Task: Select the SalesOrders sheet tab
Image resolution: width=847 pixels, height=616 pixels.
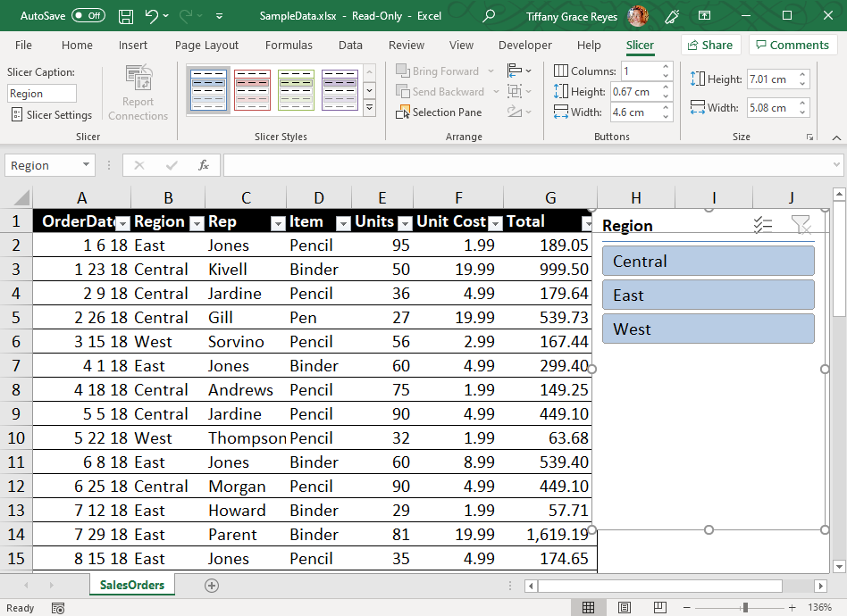Action: [x=132, y=586]
